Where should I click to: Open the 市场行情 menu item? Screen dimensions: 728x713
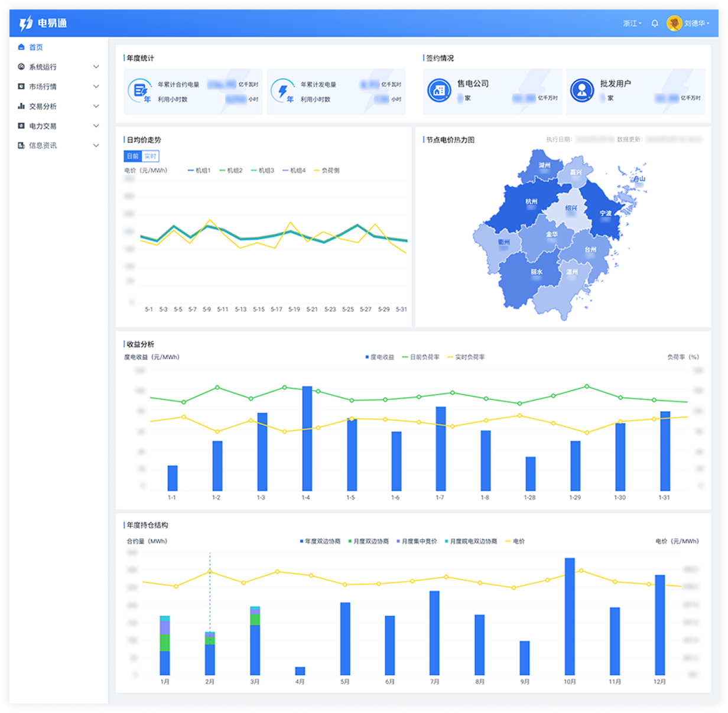coord(43,87)
